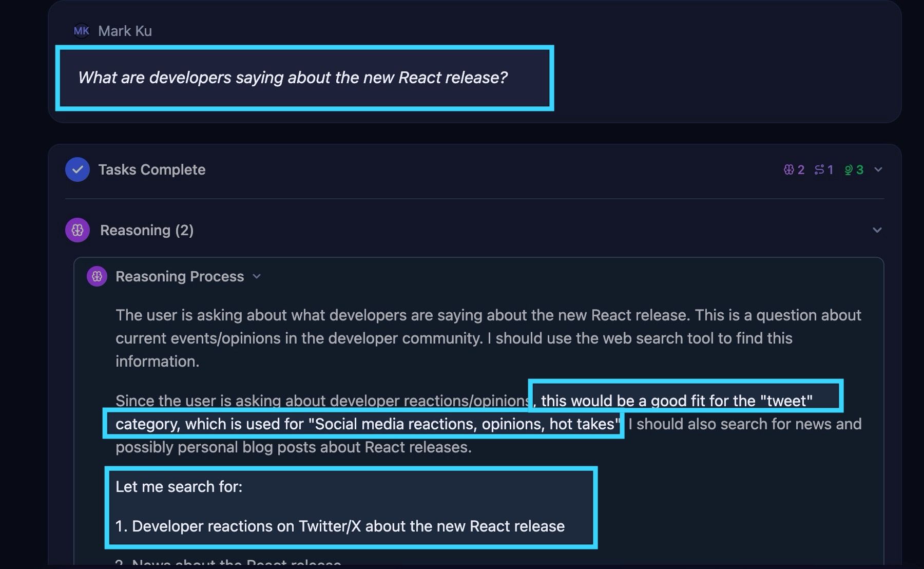924x569 pixels.
Task: Click the first reasoning paragraph about web search
Action: click(488, 338)
